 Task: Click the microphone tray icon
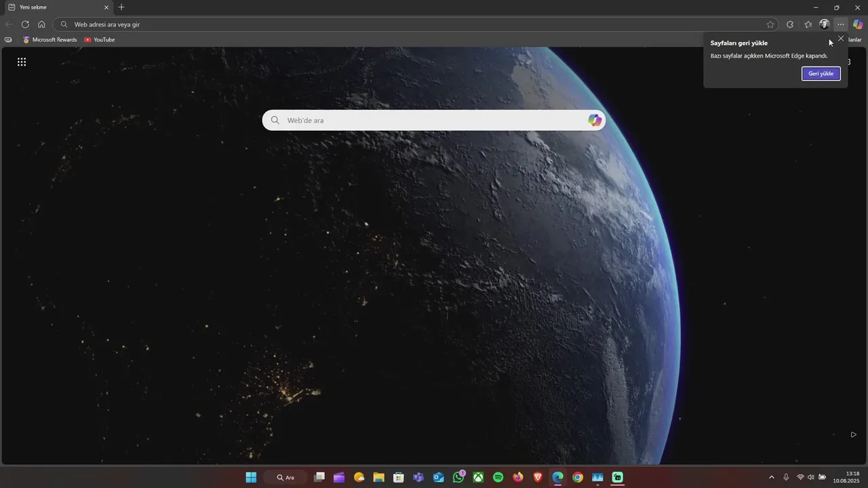click(x=786, y=477)
